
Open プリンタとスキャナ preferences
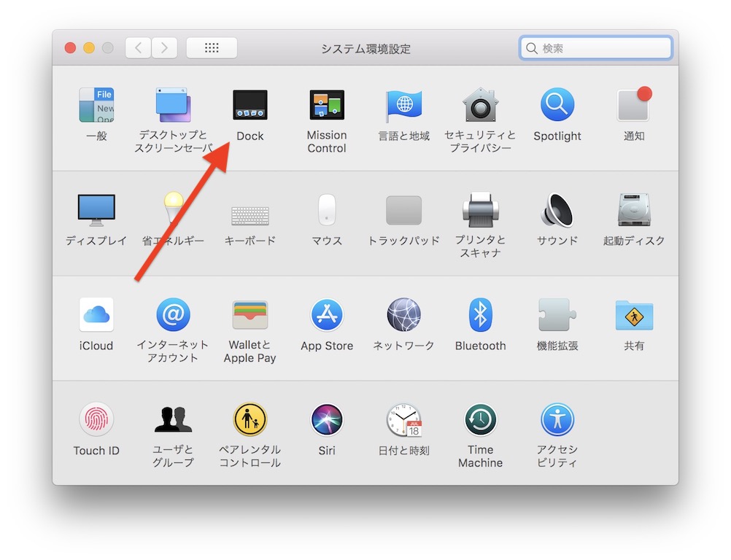[x=480, y=210]
